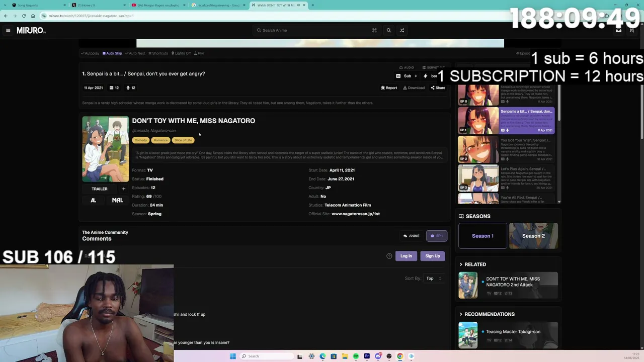Open the Telecom Animation Film studio link
Viewport: 644px width, 362px height.
(x=348, y=205)
